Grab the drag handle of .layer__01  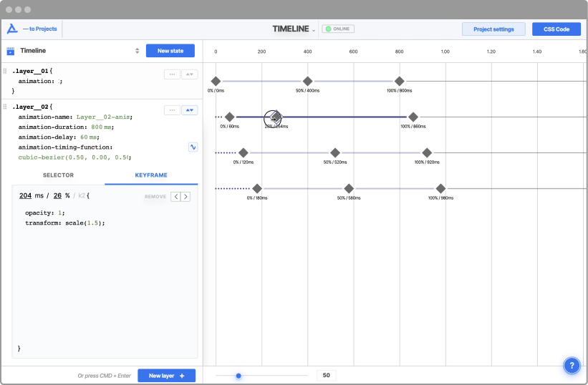coord(5,71)
